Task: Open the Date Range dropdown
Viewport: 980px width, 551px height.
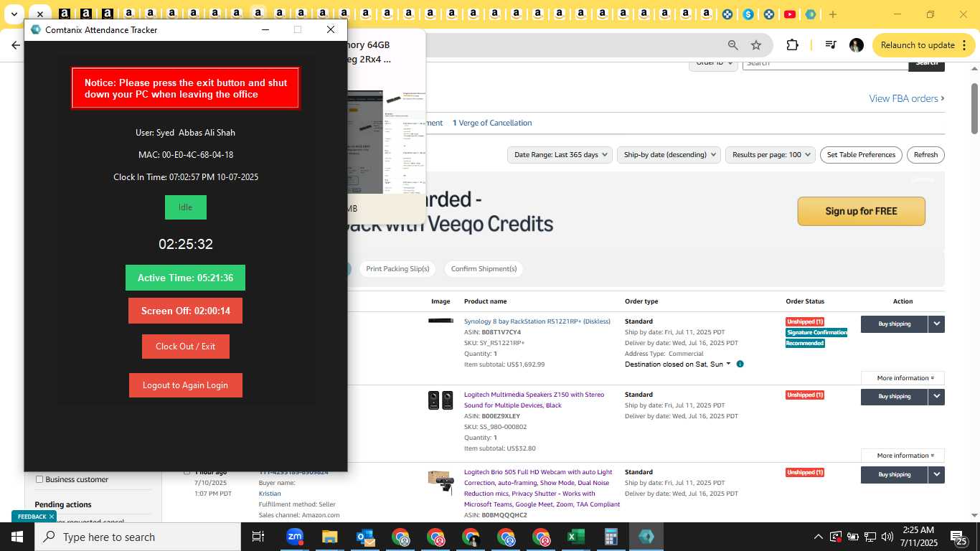Action: click(x=560, y=155)
